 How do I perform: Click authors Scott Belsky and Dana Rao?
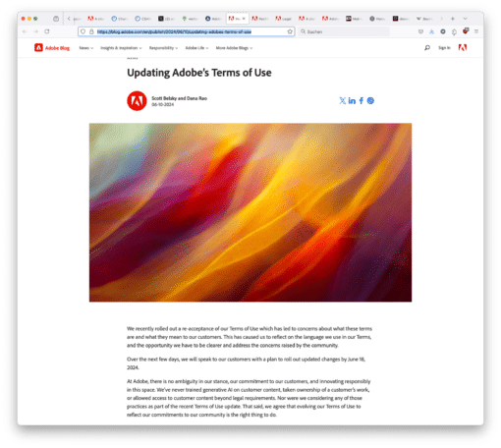pyautogui.click(x=179, y=98)
